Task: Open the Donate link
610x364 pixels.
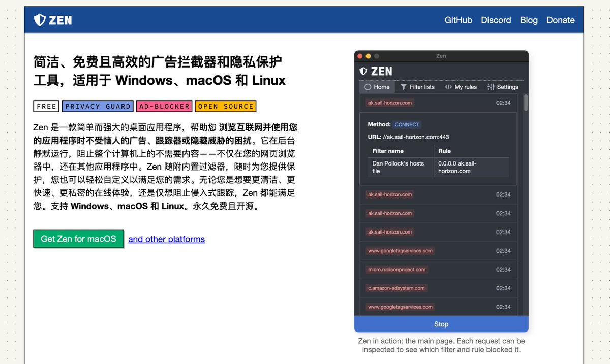Action: (x=560, y=20)
